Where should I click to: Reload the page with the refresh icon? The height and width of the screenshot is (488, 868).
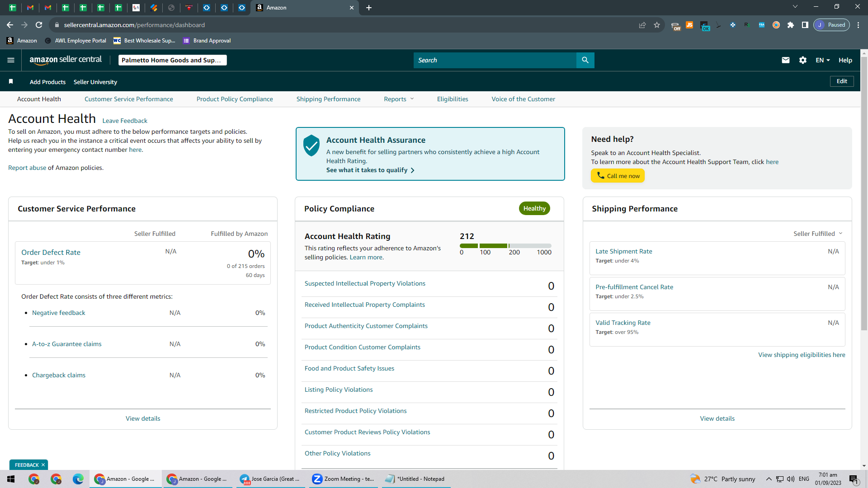click(39, 25)
